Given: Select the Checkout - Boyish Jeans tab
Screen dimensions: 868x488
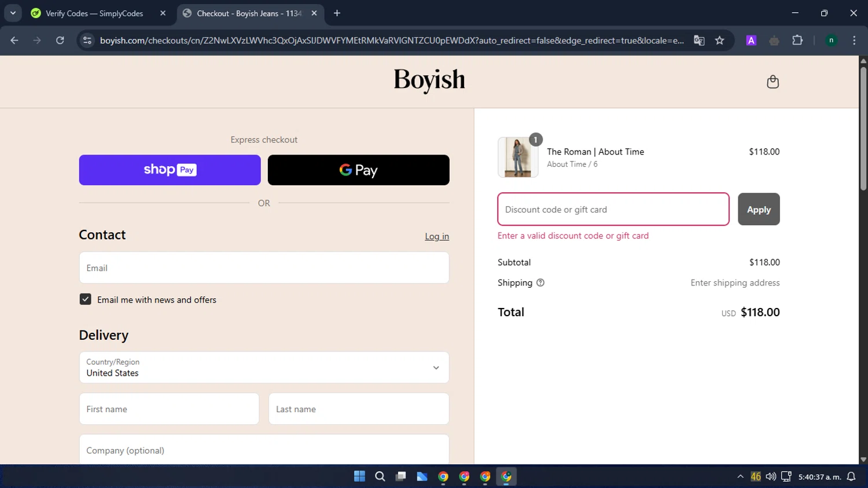Looking at the screenshot, I should 249,13.
